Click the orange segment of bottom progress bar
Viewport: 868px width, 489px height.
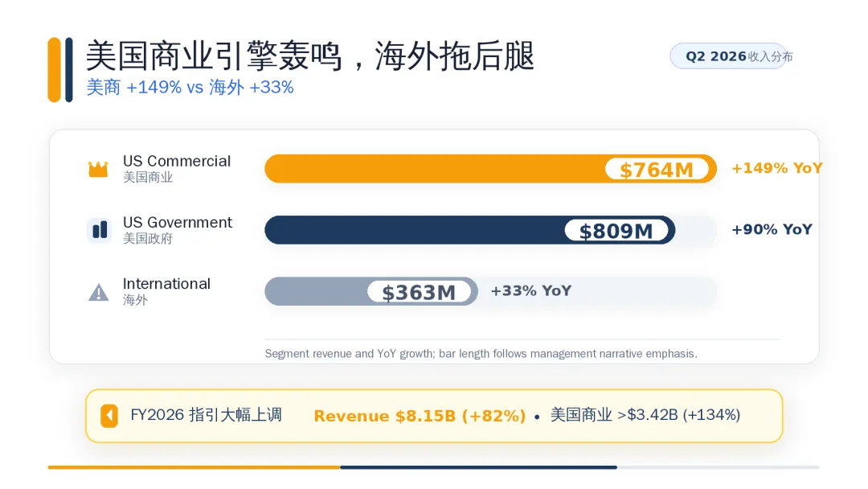tap(194, 467)
